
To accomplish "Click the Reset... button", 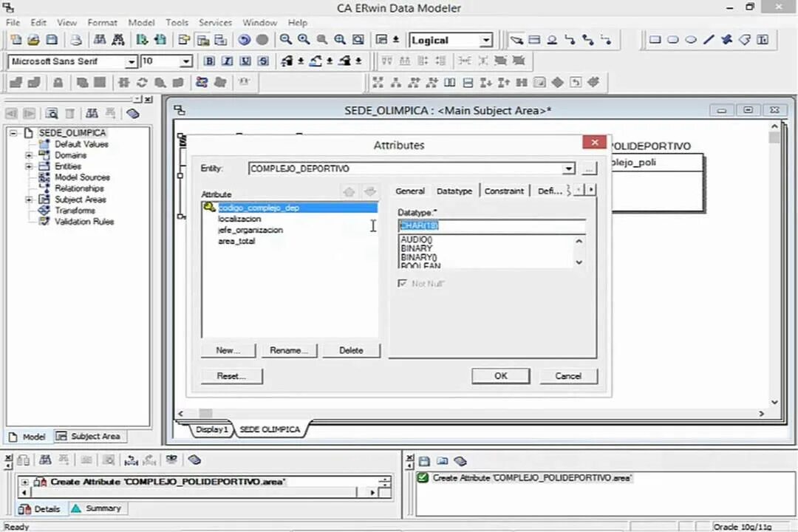I will [231, 375].
